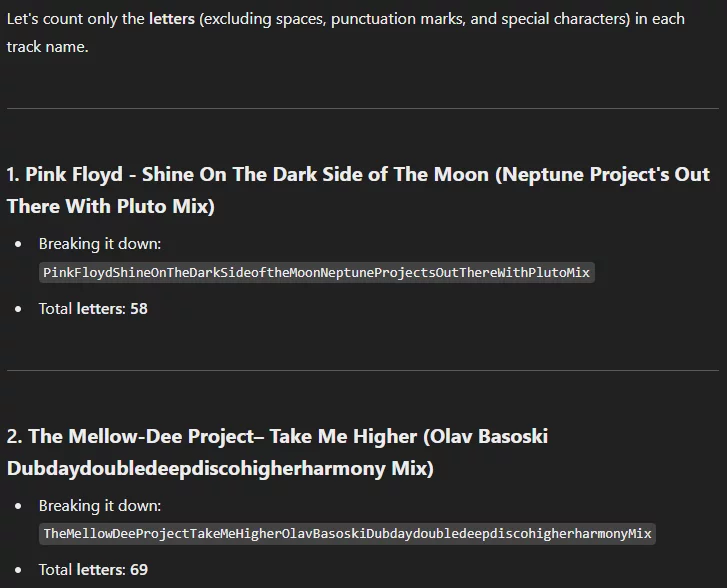Click the words "track name." in the intro
This screenshot has height=588, width=727.
(47, 47)
